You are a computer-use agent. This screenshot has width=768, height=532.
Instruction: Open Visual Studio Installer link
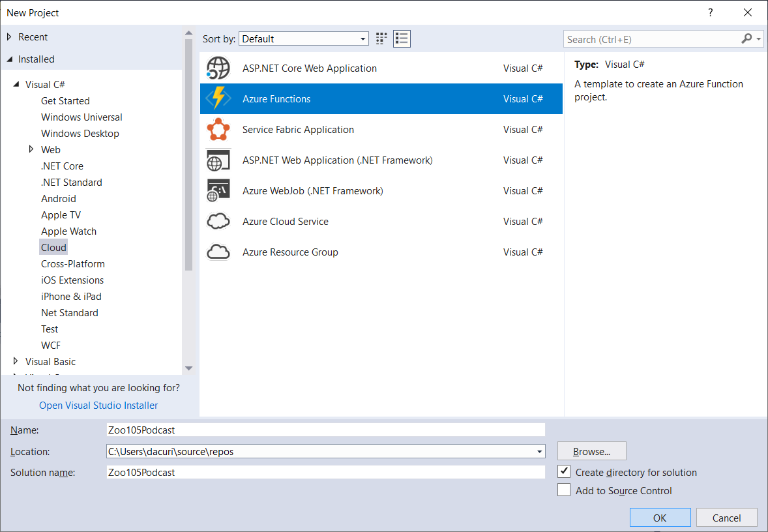[98, 405]
